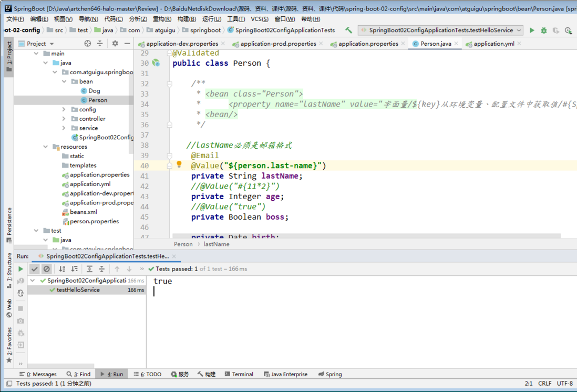
Task: Collapse the test folder in tree
Action: (36, 230)
